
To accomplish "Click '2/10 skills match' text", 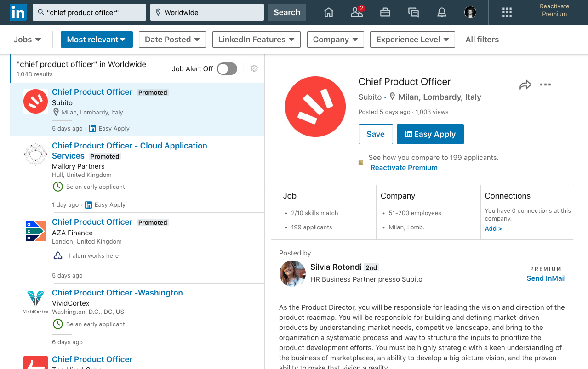I will pos(314,213).
